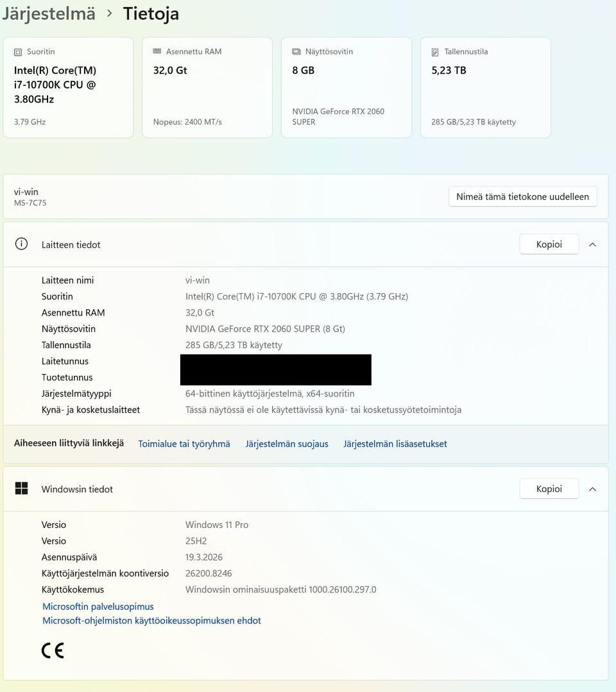This screenshot has height=692, width=616.
Task: Click the breadcrumb arrow after Järjestelmä
Action: (x=110, y=13)
